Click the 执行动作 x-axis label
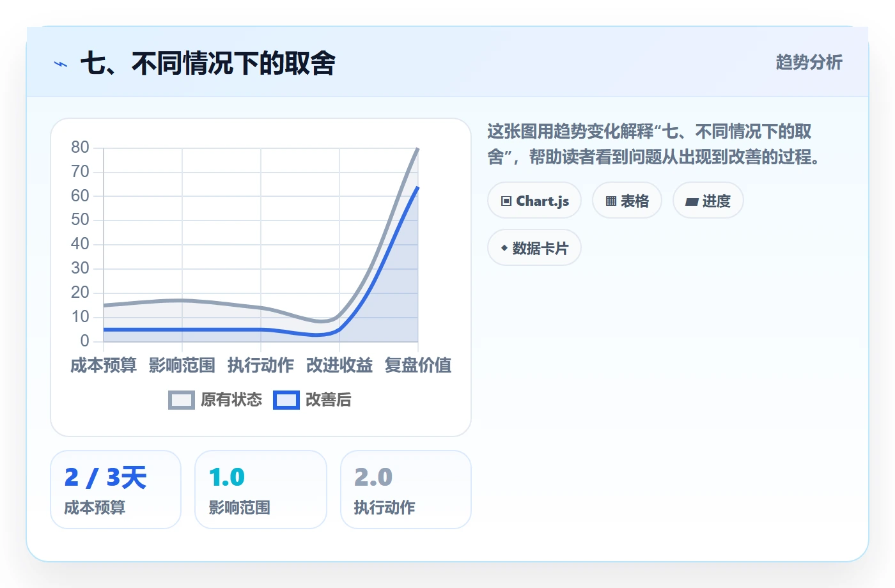Image resolution: width=895 pixels, height=588 pixels. point(261,365)
